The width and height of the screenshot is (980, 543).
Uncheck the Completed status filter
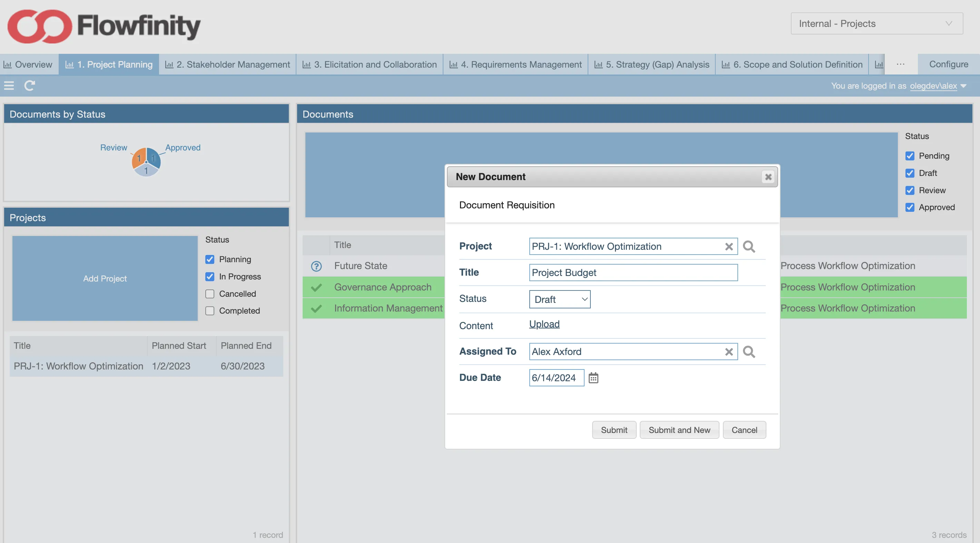point(209,311)
